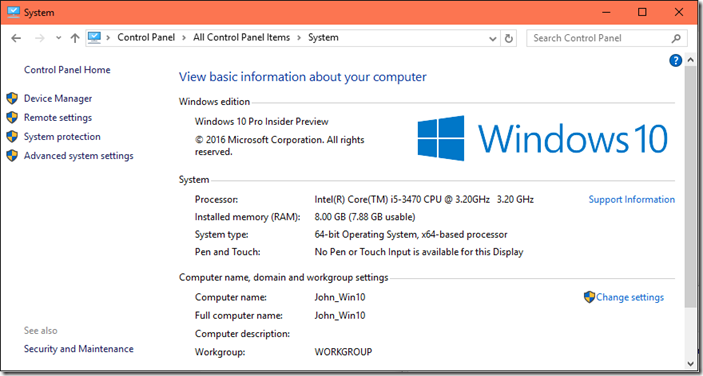The width and height of the screenshot is (703, 376).
Task: Open Control Panel Home link
Action: tap(67, 70)
